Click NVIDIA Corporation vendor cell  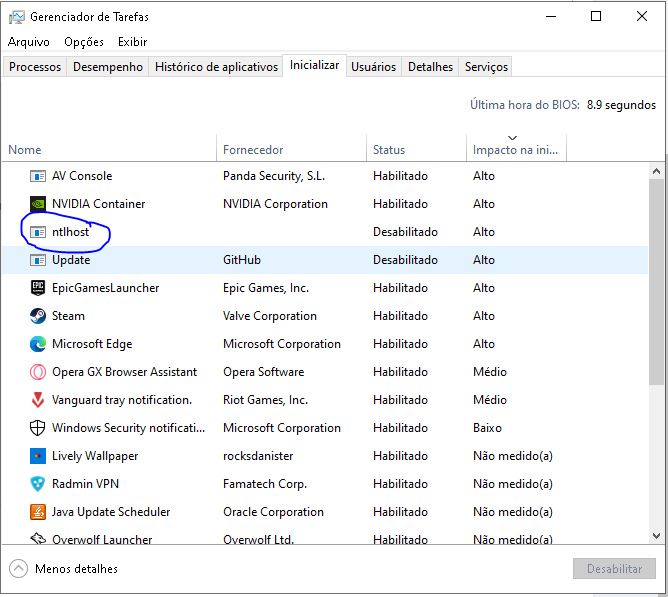pyautogui.click(x=275, y=204)
